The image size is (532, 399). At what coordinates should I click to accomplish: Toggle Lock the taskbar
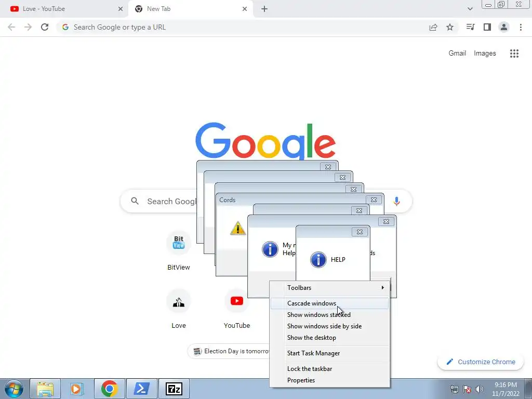tap(330, 369)
